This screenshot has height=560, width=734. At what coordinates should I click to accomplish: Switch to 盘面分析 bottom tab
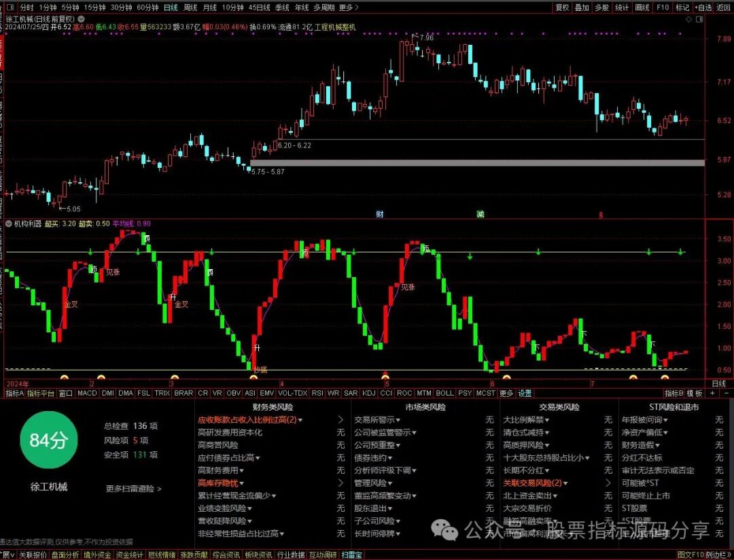65,555
